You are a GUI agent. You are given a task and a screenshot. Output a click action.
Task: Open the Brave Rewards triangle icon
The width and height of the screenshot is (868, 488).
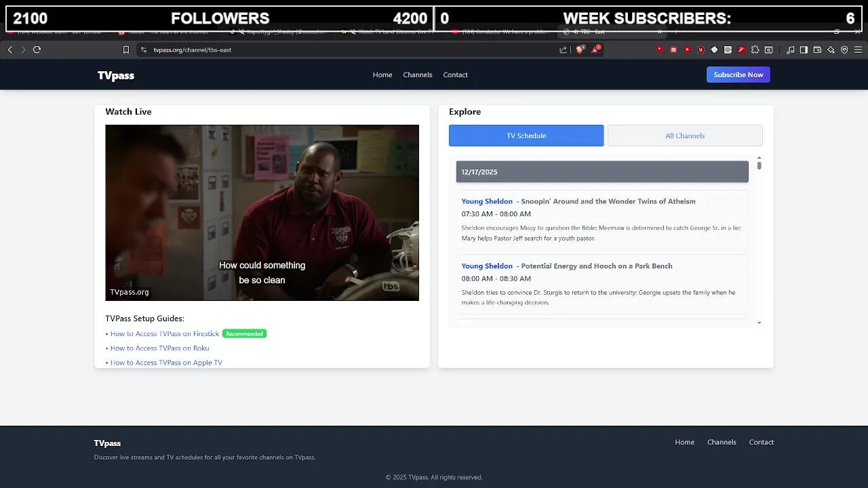[x=596, y=49]
